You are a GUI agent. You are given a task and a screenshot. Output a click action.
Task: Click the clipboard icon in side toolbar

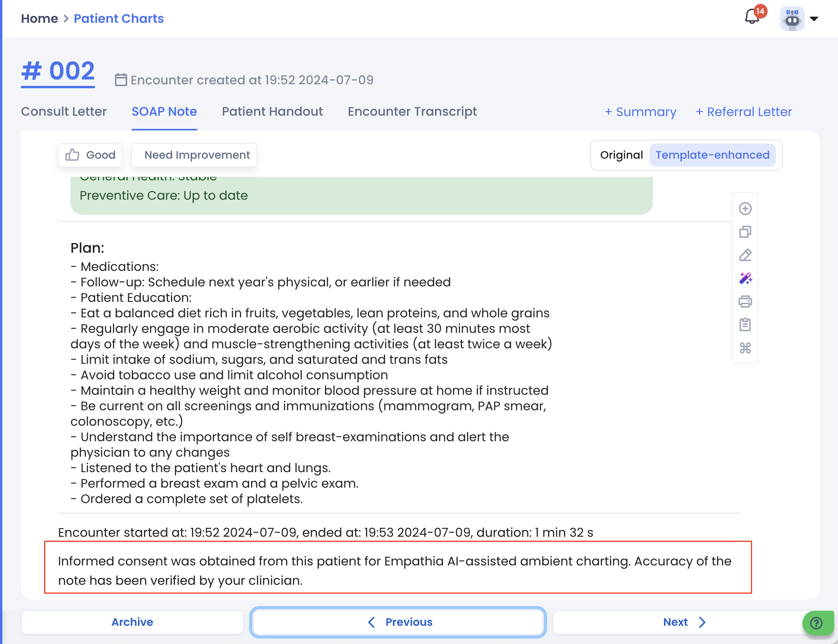[745, 325]
